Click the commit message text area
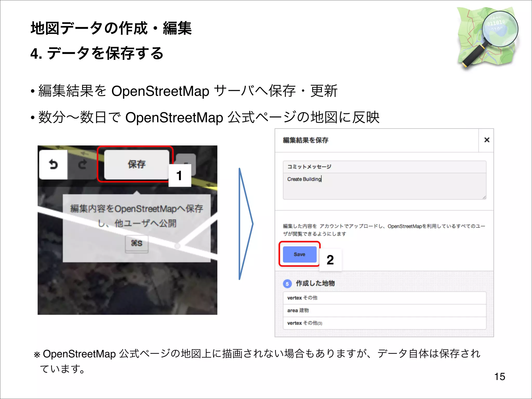Screen dimensions: 532x399 pos(384,186)
